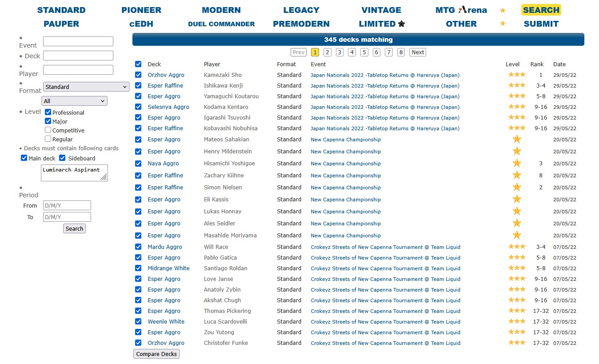Click the gold star in Henry Mildenstein's row
599x364 pixels.
[x=517, y=151]
